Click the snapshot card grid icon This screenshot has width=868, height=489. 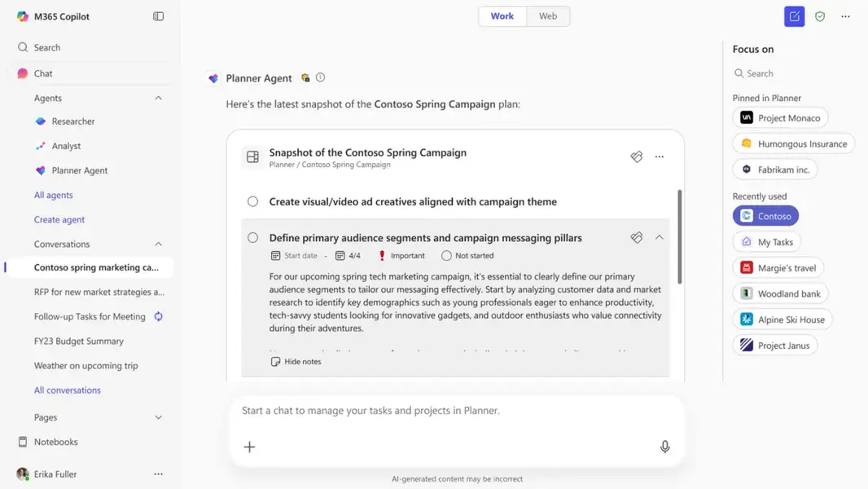click(x=252, y=156)
